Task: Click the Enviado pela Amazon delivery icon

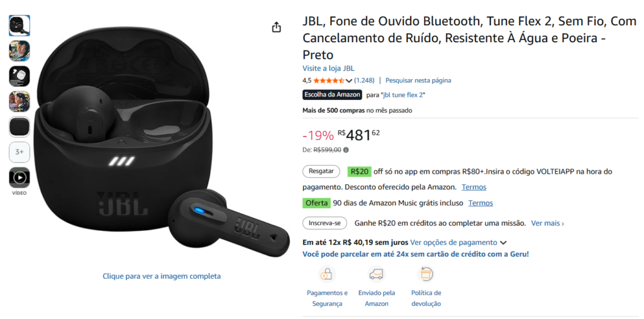Action: point(376,274)
